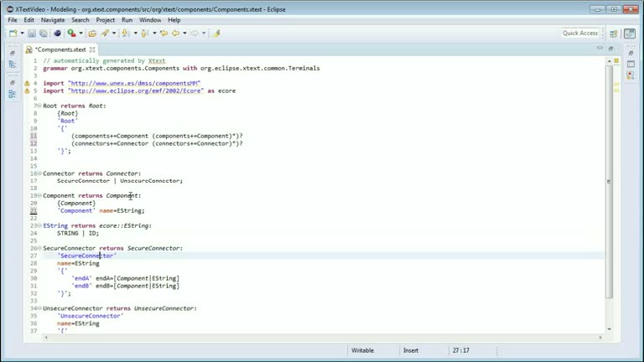Image resolution: width=644 pixels, height=362 pixels.
Task: Restore the top right sidebar view stack
Action: click(x=631, y=53)
